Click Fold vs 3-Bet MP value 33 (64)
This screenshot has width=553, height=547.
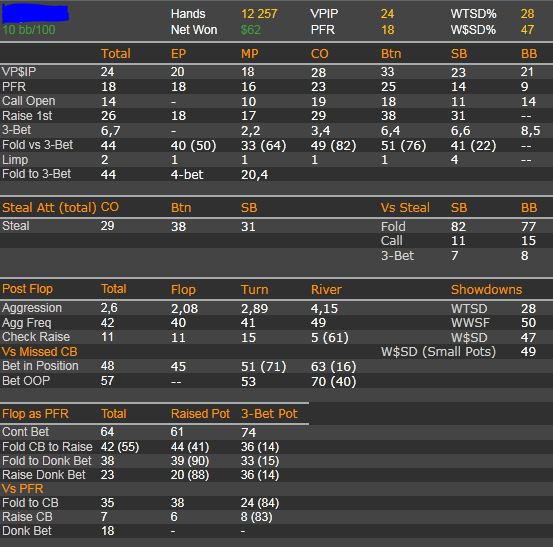pyautogui.click(x=263, y=145)
